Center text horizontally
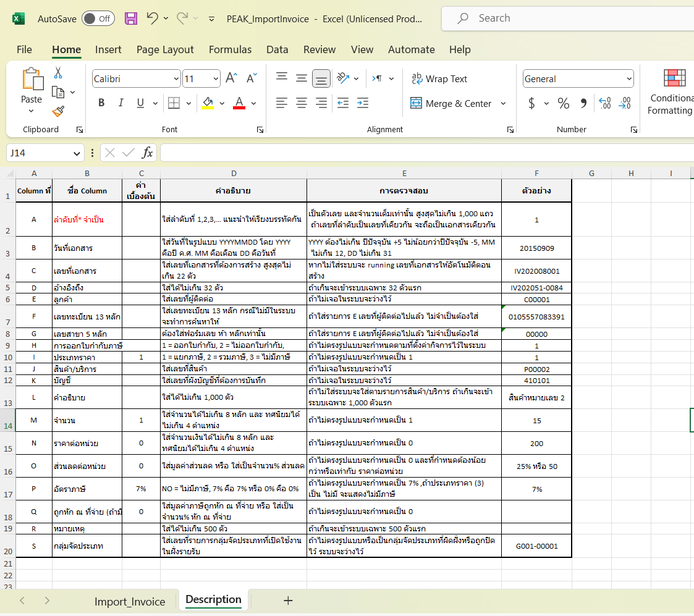This screenshot has height=616, width=694. (302, 103)
